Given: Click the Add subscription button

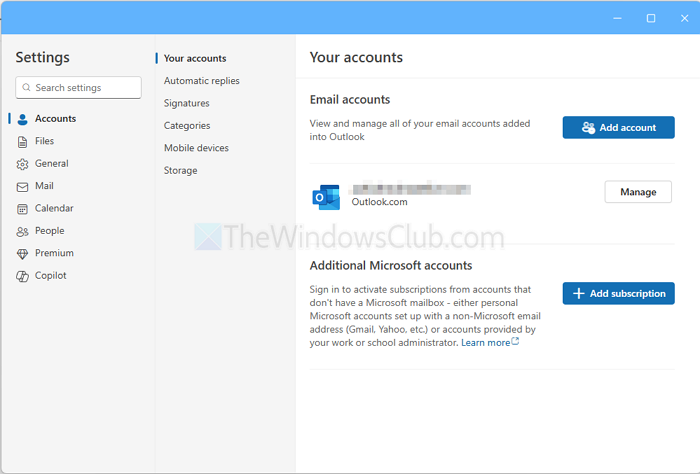Looking at the screenshot, I should [x=618, y=293].
